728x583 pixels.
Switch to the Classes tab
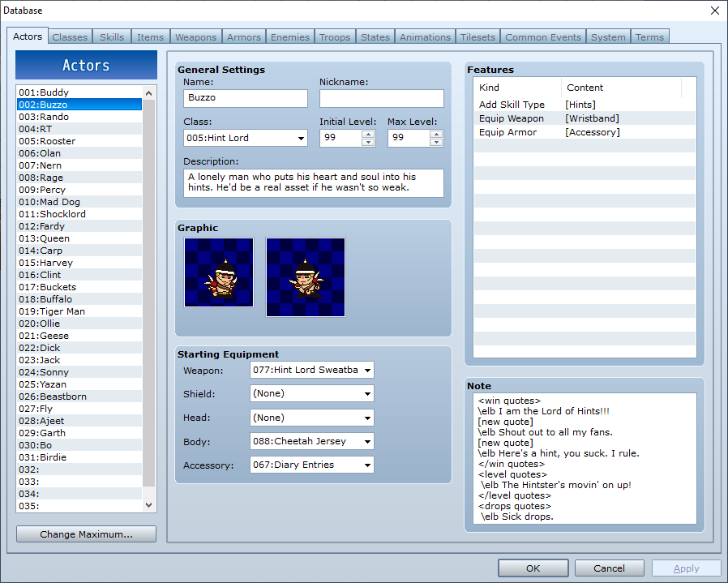(70, 37)
